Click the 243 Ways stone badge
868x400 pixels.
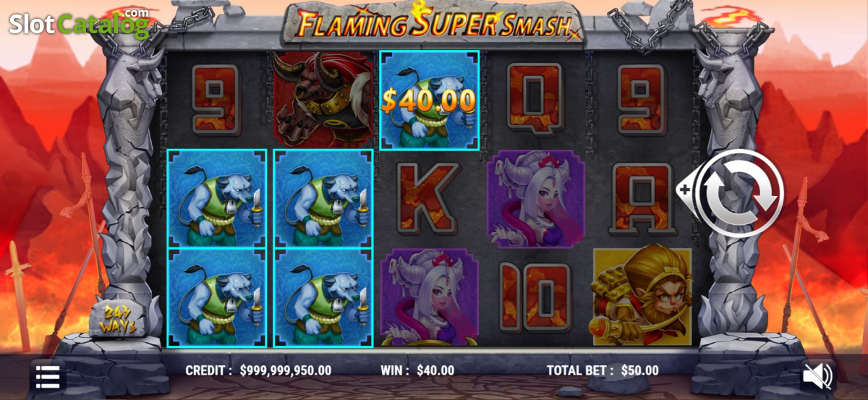(x=117, y=319)
